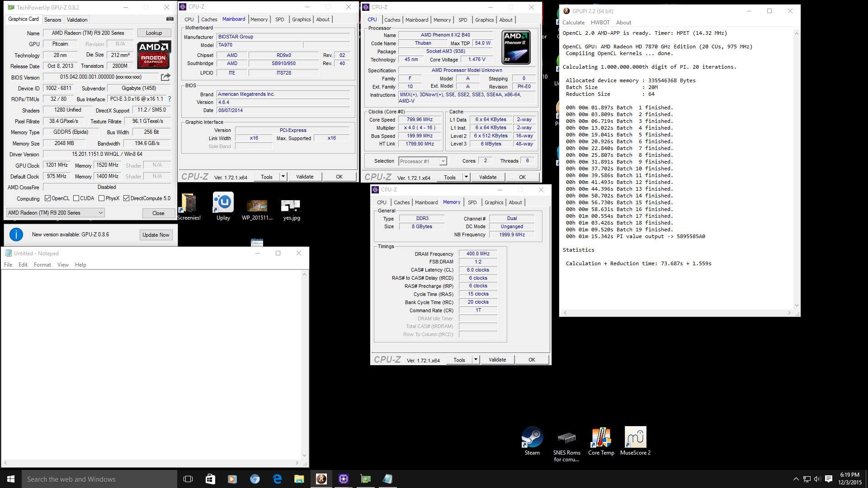Open the Uplay desktop shortcut

click(223, 207)
